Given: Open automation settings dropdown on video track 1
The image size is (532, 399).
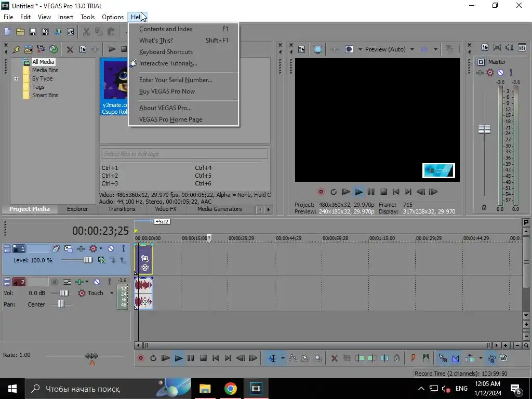Looking at the screenshot, I should 101,249.
